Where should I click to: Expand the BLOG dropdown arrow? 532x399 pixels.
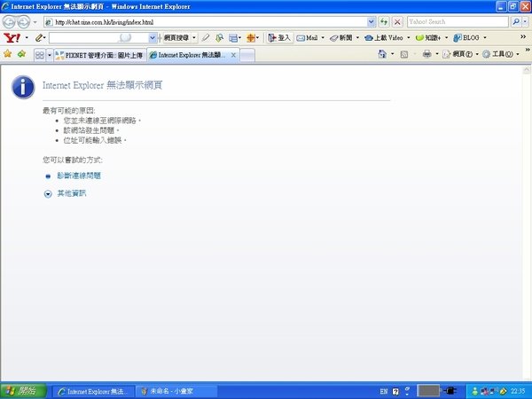pyautogui.click(x=485, y=37)
